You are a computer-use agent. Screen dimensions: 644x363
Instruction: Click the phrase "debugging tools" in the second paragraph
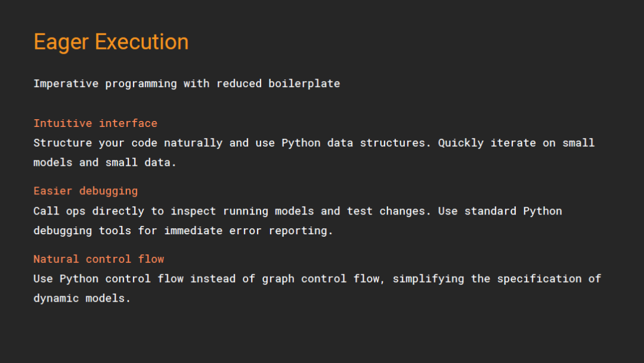tap(82, 231)
